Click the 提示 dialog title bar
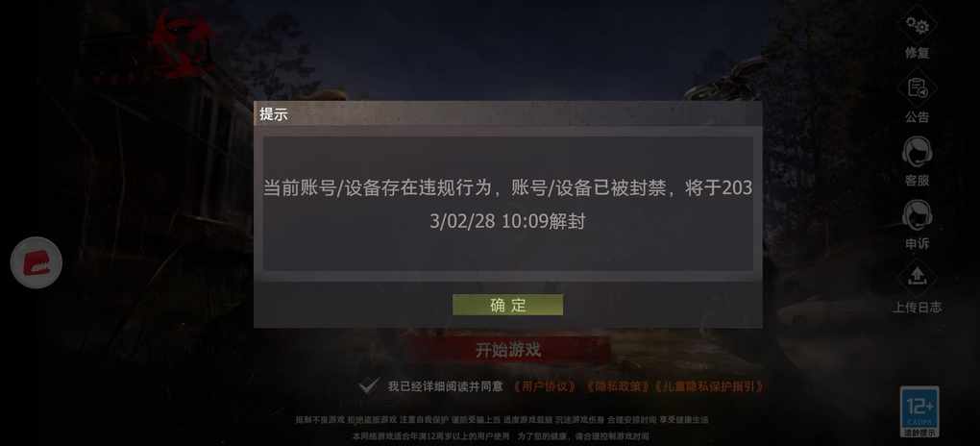This screenshot has height=446, width=980. (x=507, y=114)
